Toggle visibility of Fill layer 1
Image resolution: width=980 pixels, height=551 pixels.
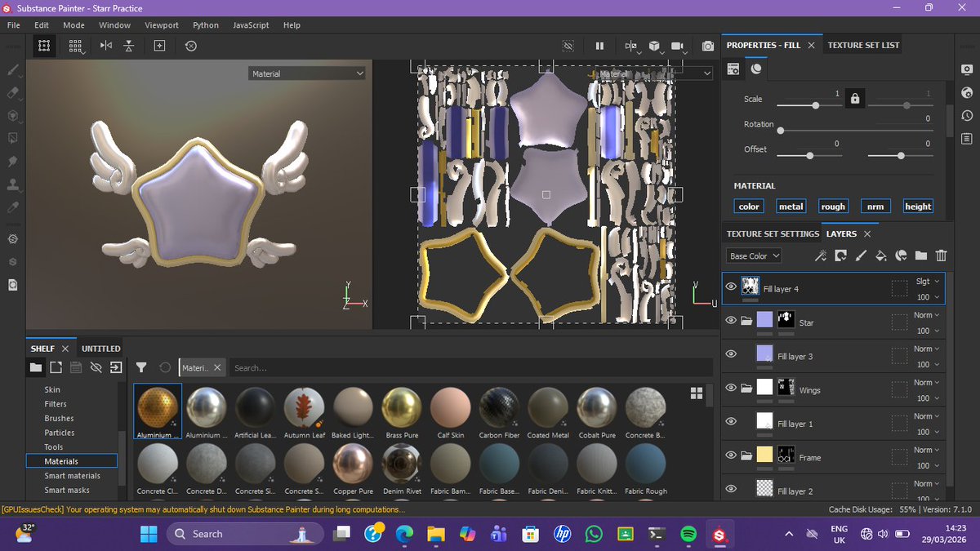click(x=731, y=422)
